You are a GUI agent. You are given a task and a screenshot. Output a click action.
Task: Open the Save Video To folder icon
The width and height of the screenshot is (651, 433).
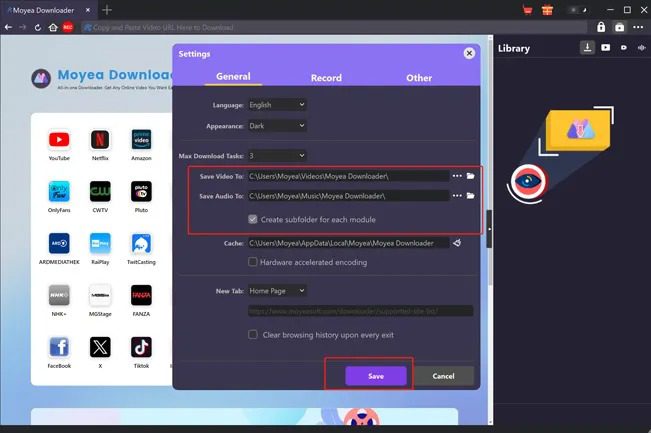tap(471, 175)
